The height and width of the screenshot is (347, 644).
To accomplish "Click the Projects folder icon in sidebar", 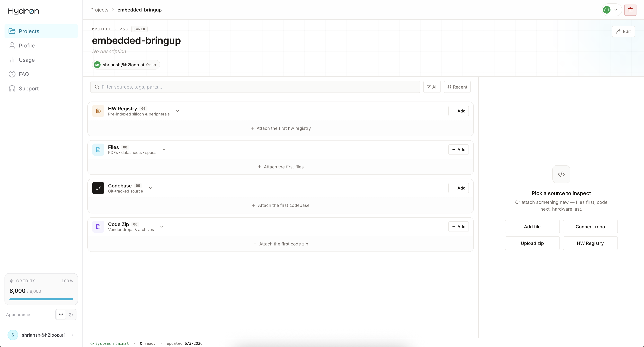I will [x=12, y=31].
